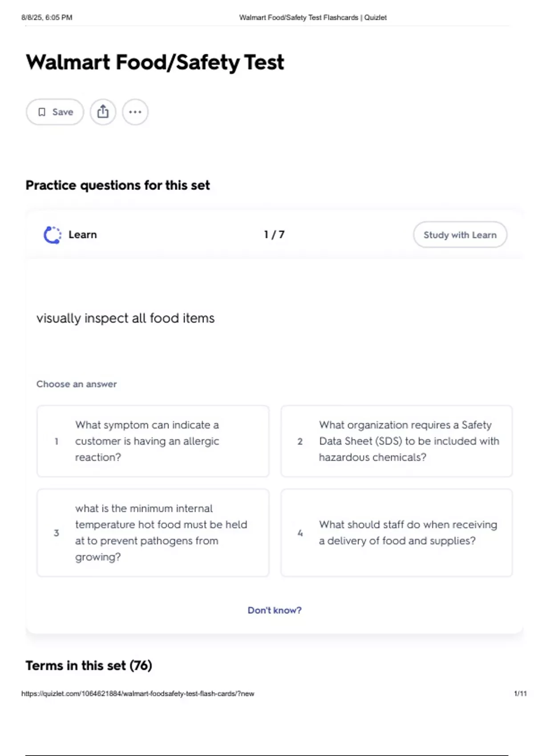
Task: Click the quizlet.com URL in the footer
Action: 138,693
